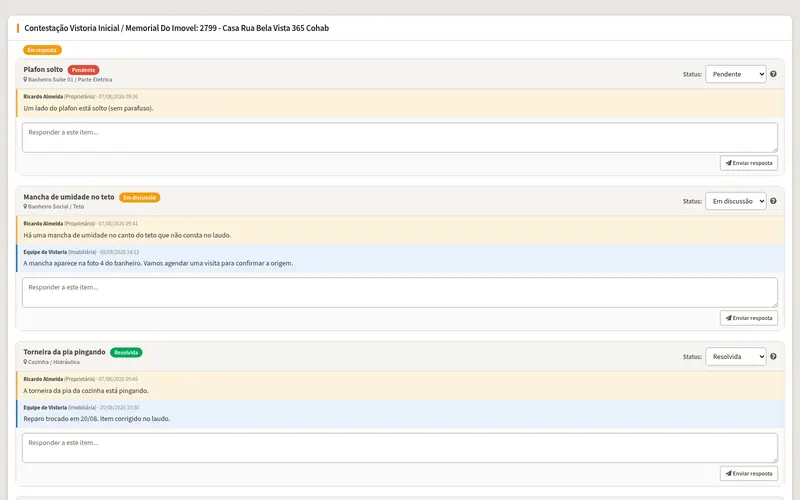
Task: Click 'Banheiro Social / Teto' location text
Action: click(x=56, y=207)
